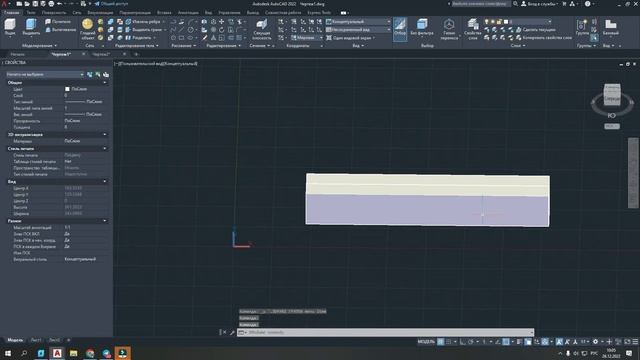Open the Тело ribbon tab
The height and width of the screenshot is (360, 640).
point(31,13)
